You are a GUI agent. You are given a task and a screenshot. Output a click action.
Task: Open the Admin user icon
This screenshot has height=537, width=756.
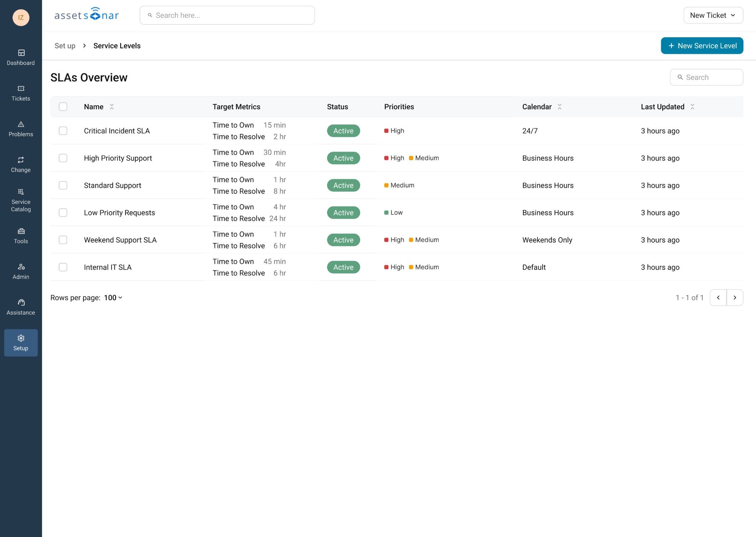21,267
